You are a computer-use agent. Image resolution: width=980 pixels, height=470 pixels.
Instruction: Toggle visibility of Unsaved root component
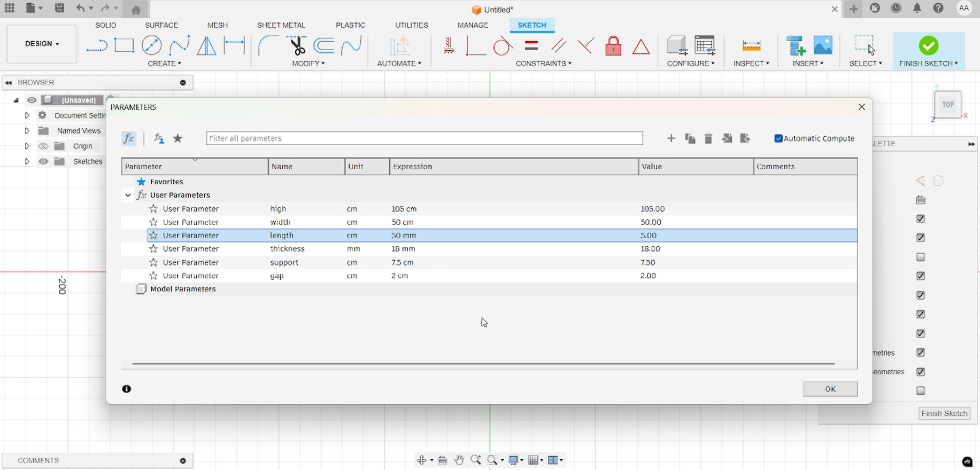[x=32, y=100]
